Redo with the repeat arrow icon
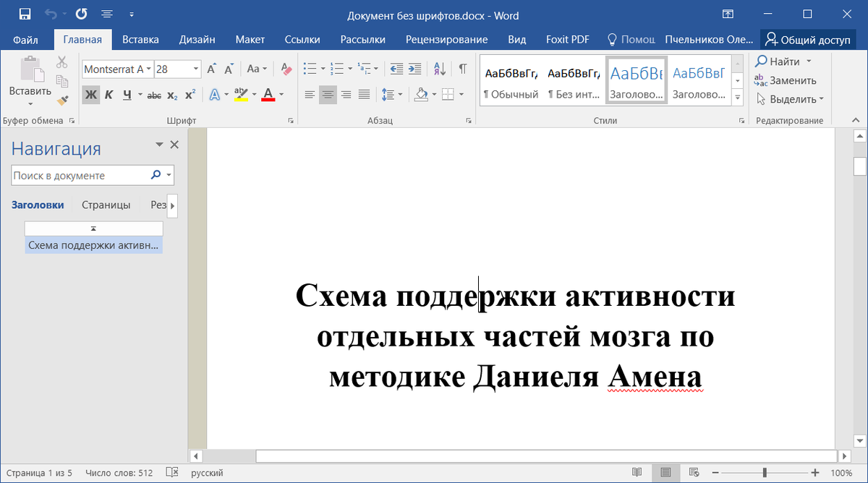Screen dimensions: 868x483 pos(81,14)
